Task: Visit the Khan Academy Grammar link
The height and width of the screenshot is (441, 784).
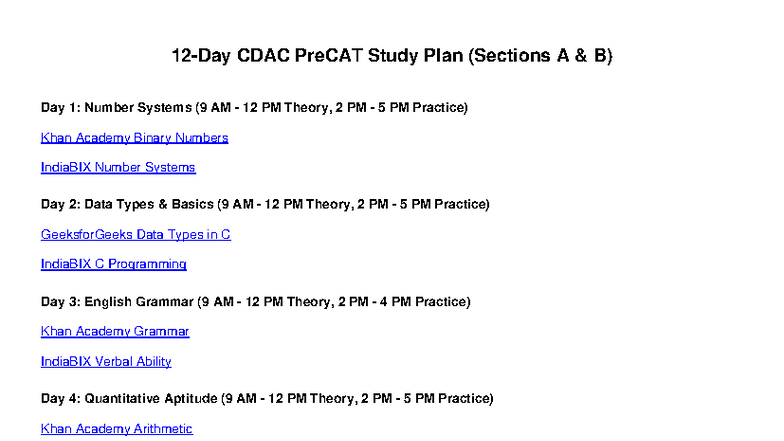Action: pos(115,331)
